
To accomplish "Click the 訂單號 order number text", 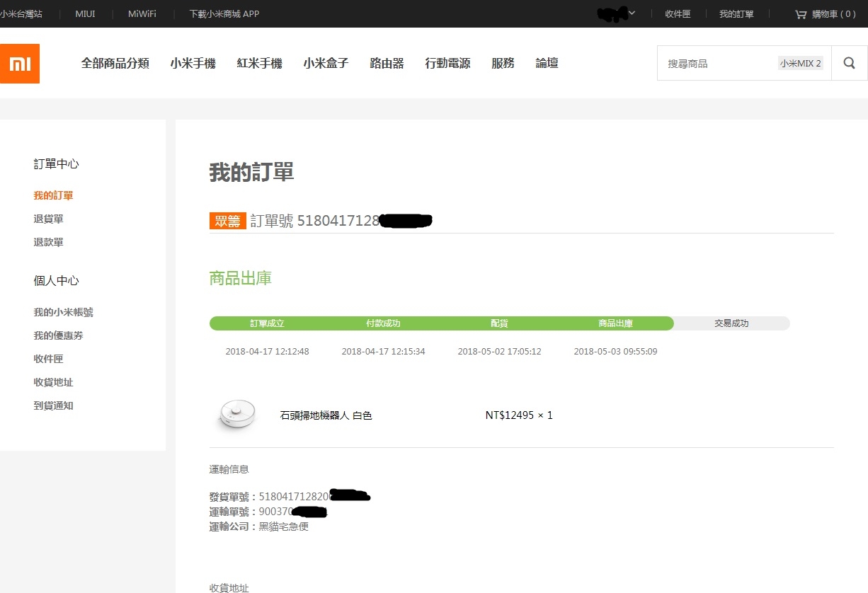I will click(x=341, y=221).
